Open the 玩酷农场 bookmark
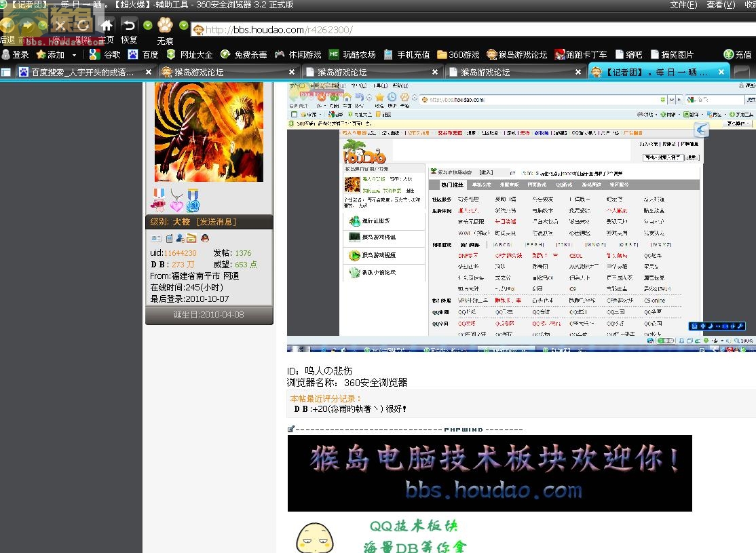 (352, 54)
